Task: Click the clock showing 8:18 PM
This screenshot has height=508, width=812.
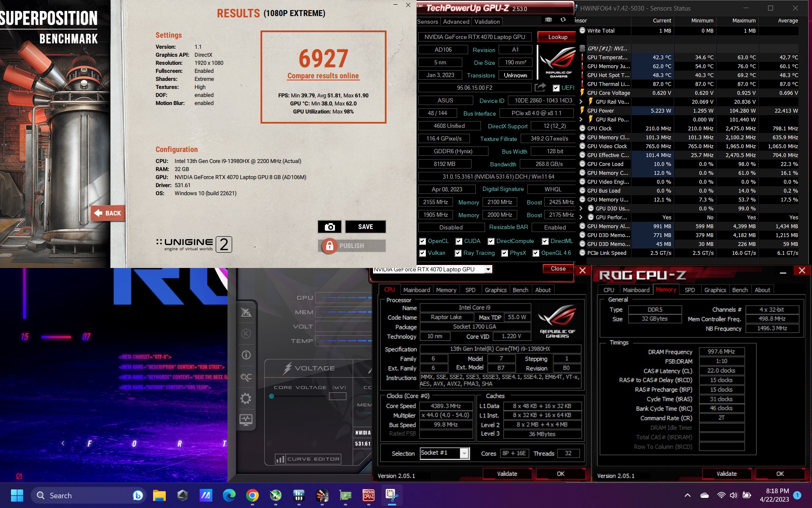Action: tap(777, 491)
